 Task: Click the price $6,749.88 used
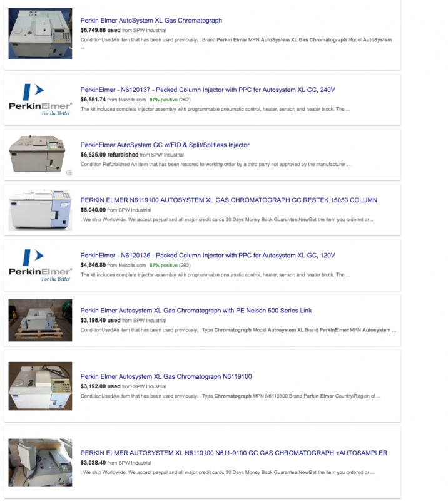(x=100, y=30)
